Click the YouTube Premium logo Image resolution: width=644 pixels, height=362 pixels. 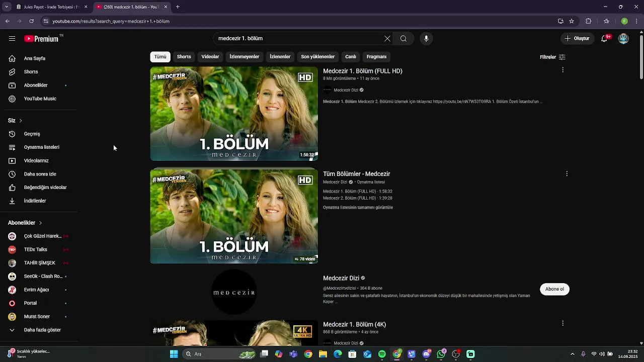click(43, 39)
